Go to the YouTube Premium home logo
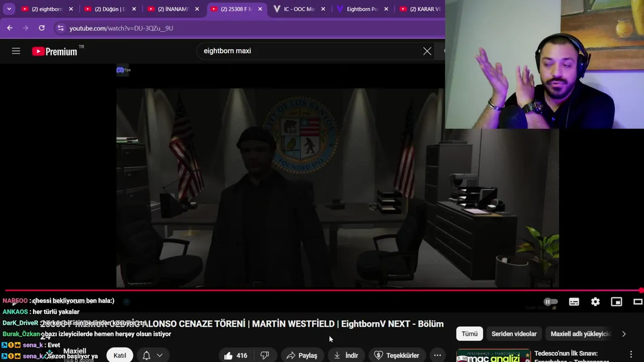This screenshot has height=362, width=644. (x=55, y=51)
